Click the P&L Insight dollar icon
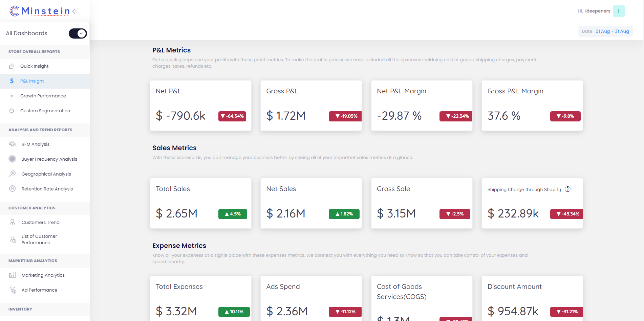Image resolution: width=644 pixels, height=321 pixels. (x=12, y=81)
